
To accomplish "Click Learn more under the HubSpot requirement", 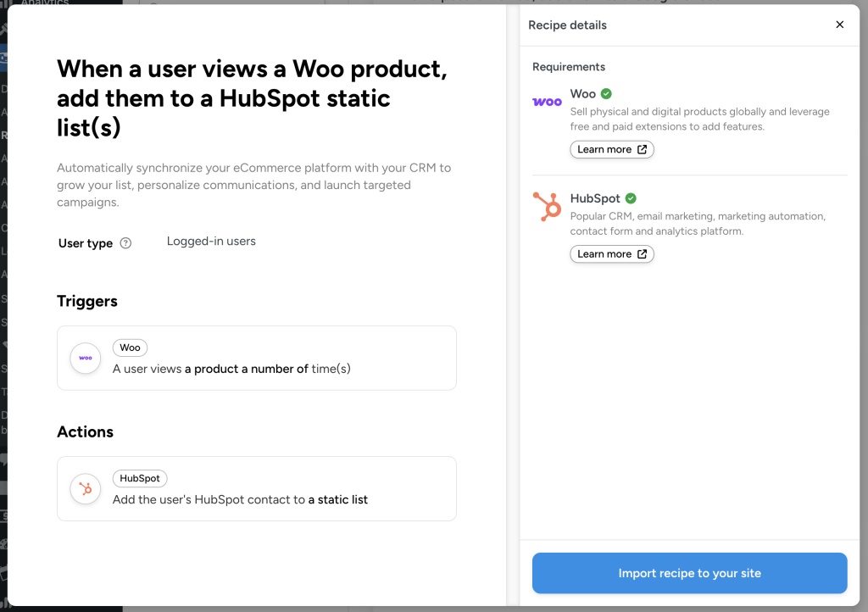I will tap(612, 253).
